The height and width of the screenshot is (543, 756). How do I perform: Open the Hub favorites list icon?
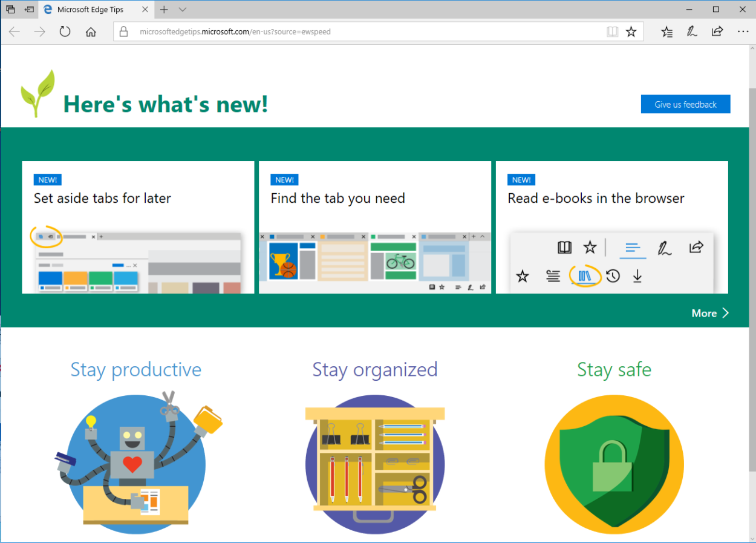tap(666, 32)
